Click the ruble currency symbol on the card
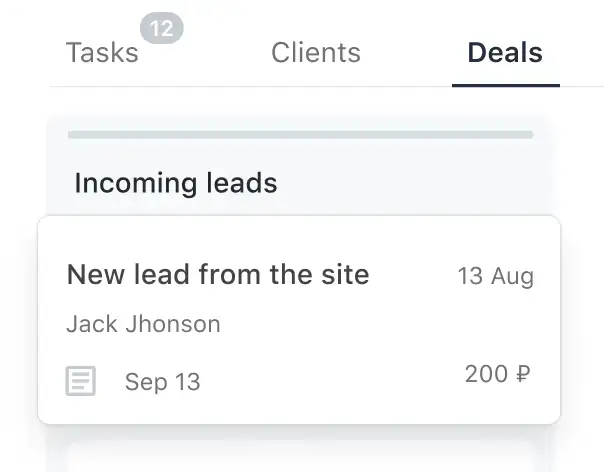This screenshot has width=604, height=472. [x=523, y=375]
